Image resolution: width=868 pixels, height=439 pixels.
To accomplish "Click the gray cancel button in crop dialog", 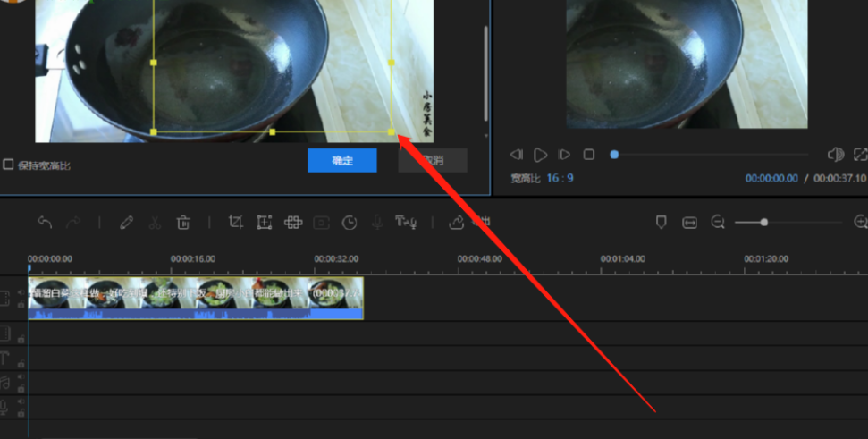I will point(433,161).
